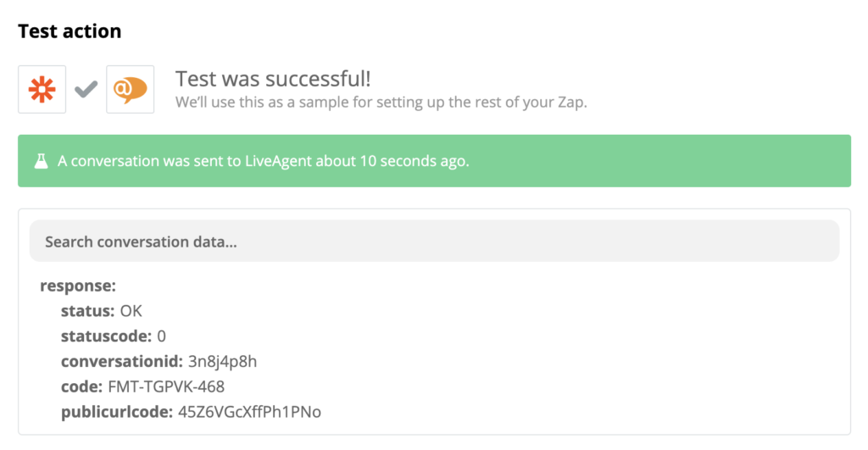
Task: Click the status value OK
Action: (x=131, y=311)
